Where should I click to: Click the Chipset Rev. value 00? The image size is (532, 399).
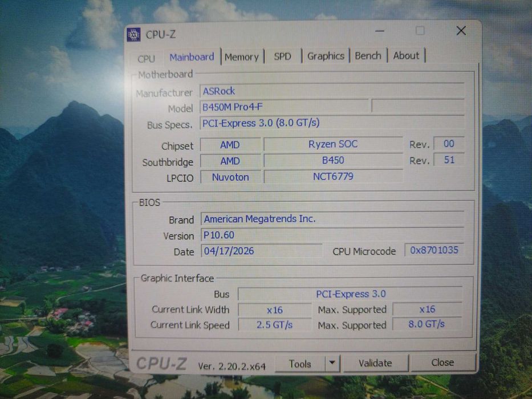(449, 144)
